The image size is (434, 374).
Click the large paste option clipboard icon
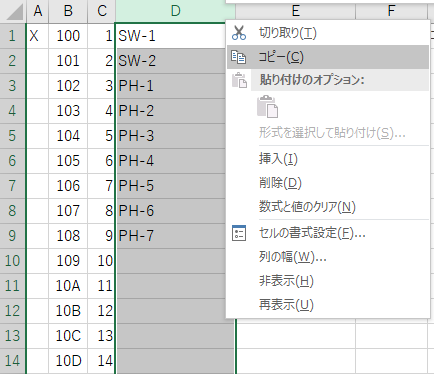267,107
